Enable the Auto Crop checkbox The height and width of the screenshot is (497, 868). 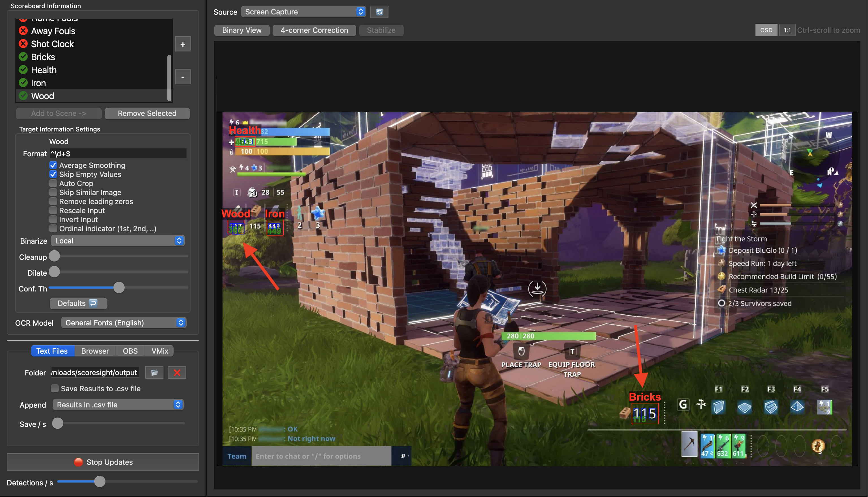tap(53, 183)
